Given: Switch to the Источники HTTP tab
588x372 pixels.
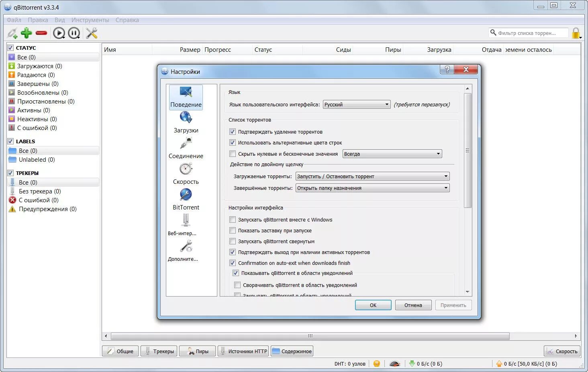Looking at the screenshot, I should tap(243, 351).
